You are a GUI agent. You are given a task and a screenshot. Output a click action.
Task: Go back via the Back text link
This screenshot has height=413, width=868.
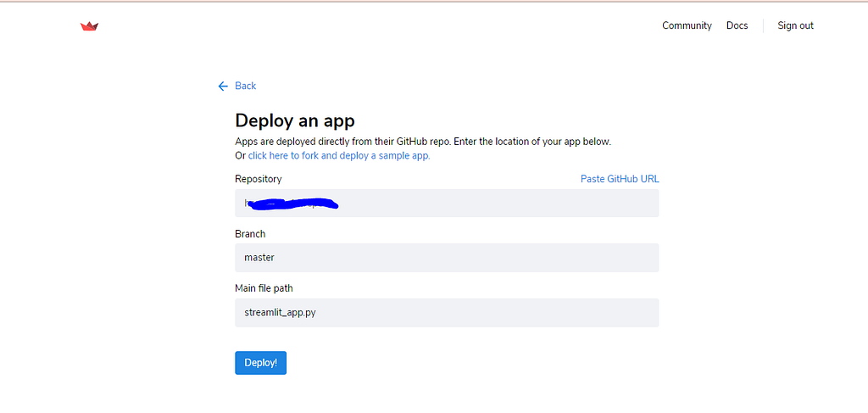(245, 86)
